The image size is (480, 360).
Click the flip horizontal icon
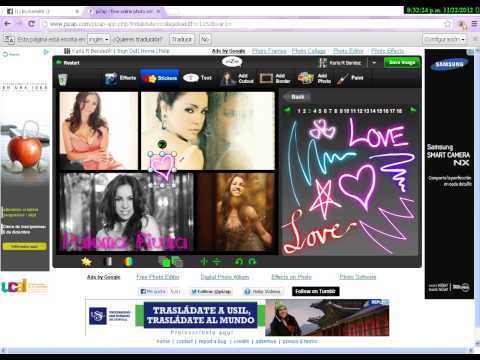[x=203, y=262]
